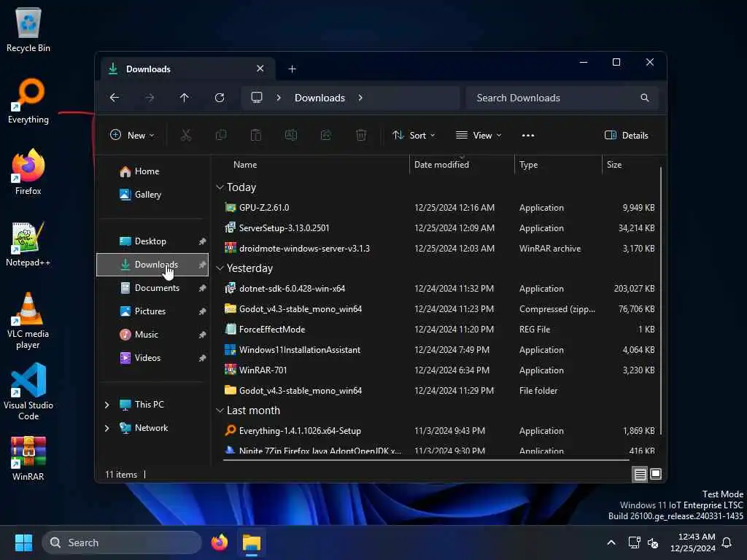Unpin Music pin icon in sidebar
Image resolution: width=747 pixels, height=560 pixels.
point(203,335)
